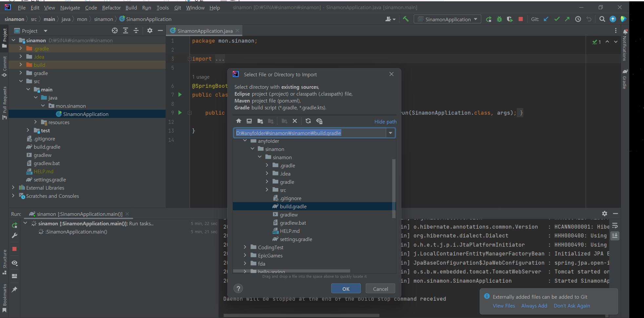Open the File menu
This screenshot has height=318, width=644.
coord(22,8)
